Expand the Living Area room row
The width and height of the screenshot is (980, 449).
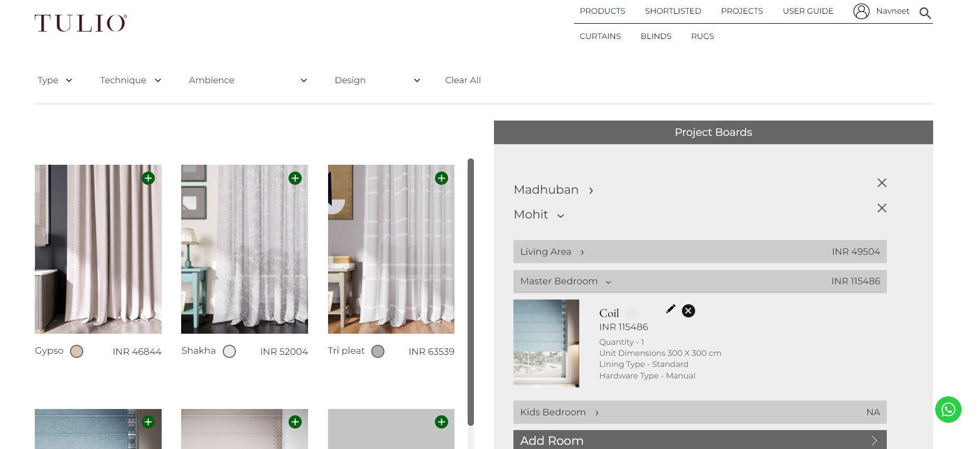[700, 252]
